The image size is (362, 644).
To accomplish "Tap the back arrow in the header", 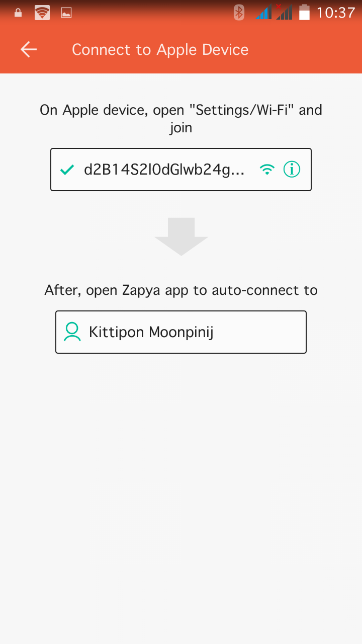I will tap(29, 49).
